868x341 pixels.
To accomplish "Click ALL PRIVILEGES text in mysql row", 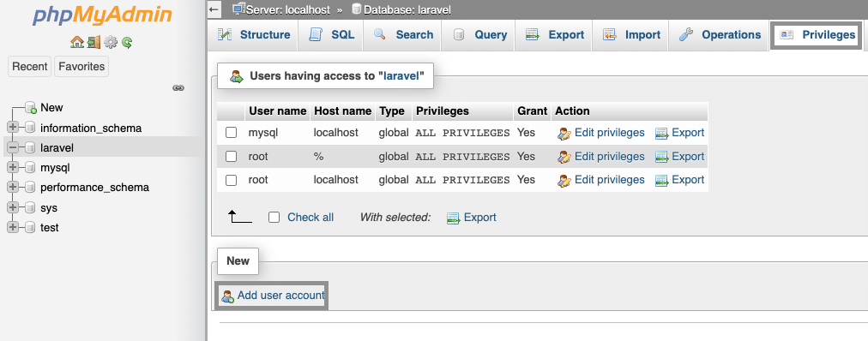I will click(x=462, y=133).
